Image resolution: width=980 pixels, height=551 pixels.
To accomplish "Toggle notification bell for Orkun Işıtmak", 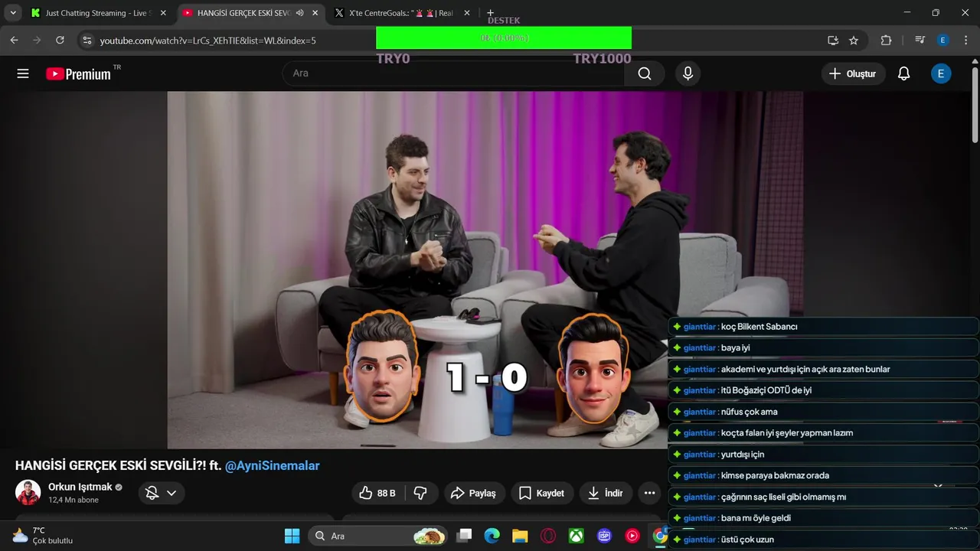I will pos(162,494).
